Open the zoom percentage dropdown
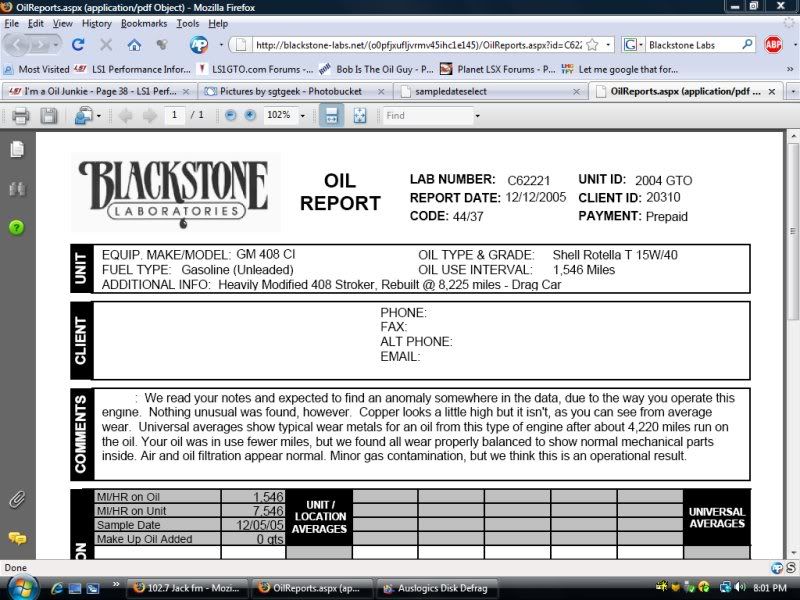The width and height of the screenshot is (800, 600). click(x=303, y=116)
